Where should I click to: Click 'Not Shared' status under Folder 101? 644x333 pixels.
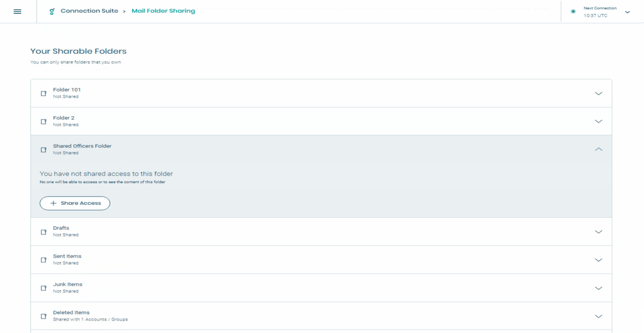[x=66, y=97]
